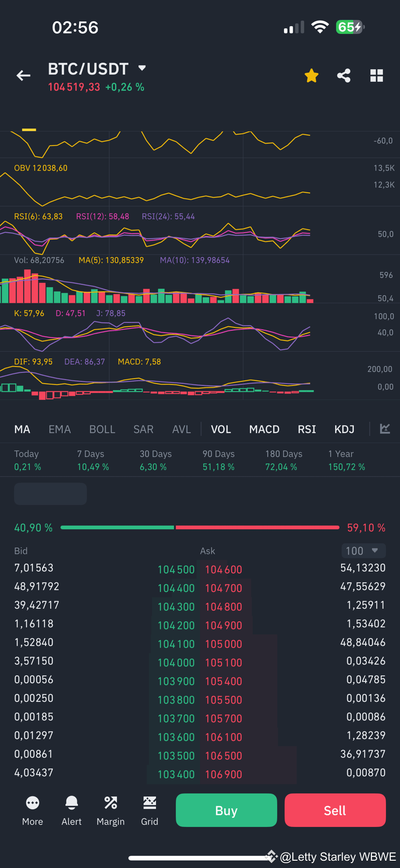This screenshot has width=400, height=868.
Task: Tap the MA(5): 130,85339 volume label
Action: pyautogui.click(x=111, y=260)
